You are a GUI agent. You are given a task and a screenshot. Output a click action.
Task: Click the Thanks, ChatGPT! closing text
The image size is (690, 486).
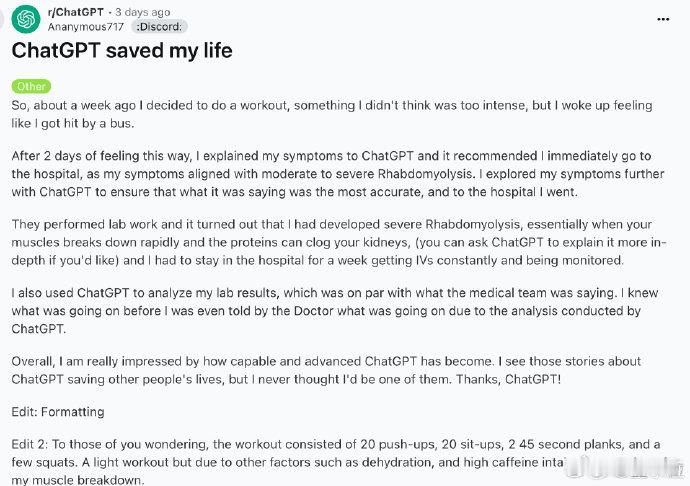click(508, 379)
